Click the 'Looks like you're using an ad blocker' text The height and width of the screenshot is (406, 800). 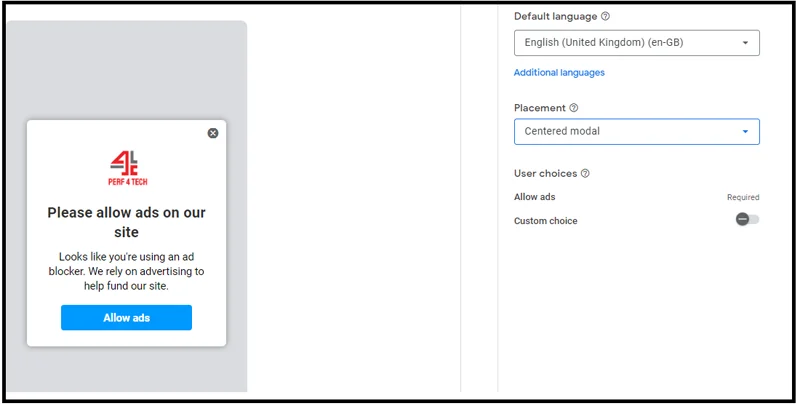pyautogui.click(x=127, y=271)
